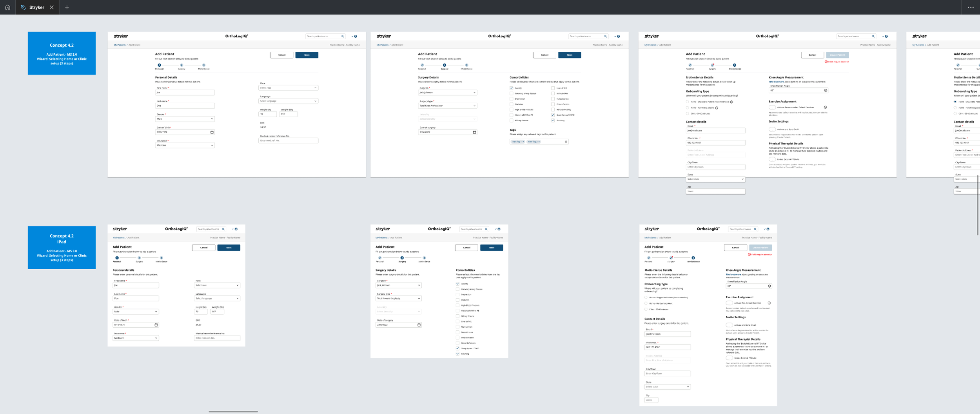Screen dimensions: 980x414
Task: Open Gender dropdown in desktop Personal frame
Action: pos(185,119)
